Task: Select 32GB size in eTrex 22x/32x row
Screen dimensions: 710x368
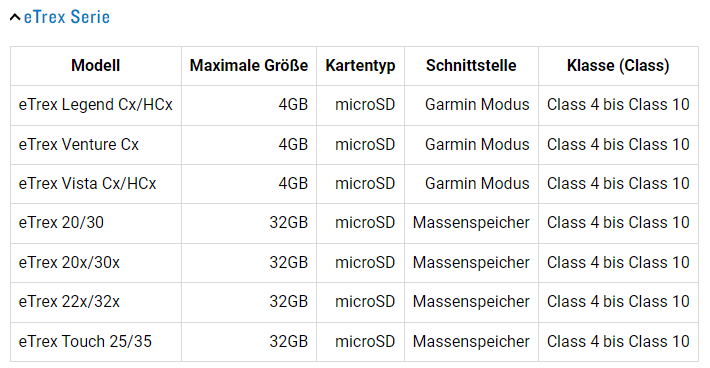Action: coord(288,302)
